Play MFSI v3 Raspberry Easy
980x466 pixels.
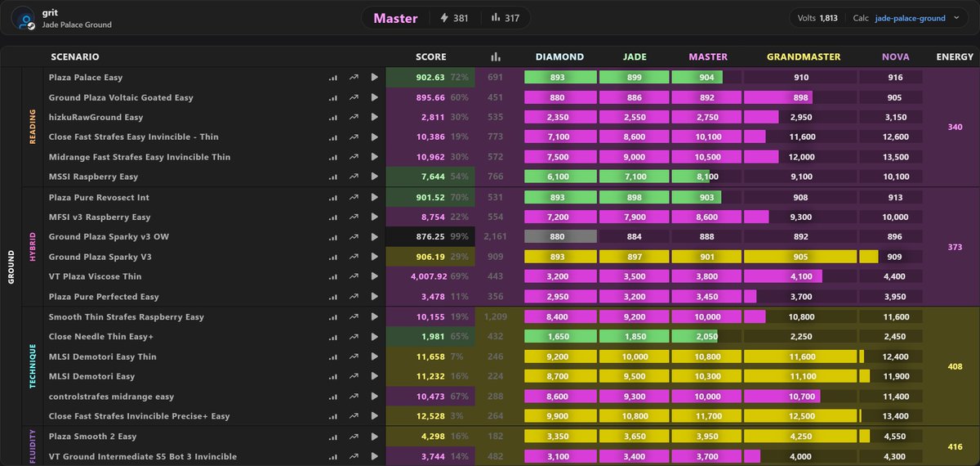point(375,217)
